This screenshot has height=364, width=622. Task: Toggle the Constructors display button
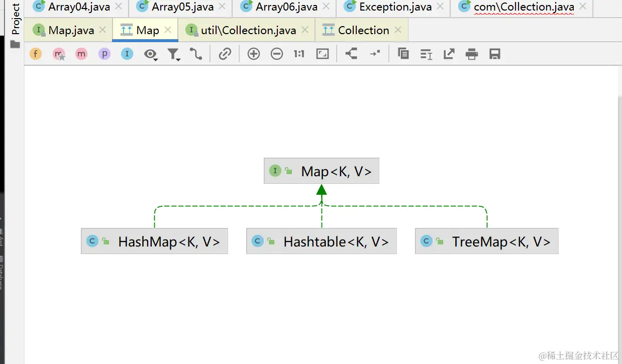(x=59, y=54)
